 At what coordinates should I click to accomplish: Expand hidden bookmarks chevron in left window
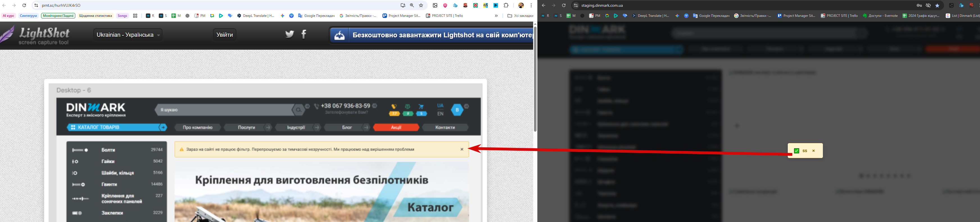pyautogui.click(x=496, y=16)
